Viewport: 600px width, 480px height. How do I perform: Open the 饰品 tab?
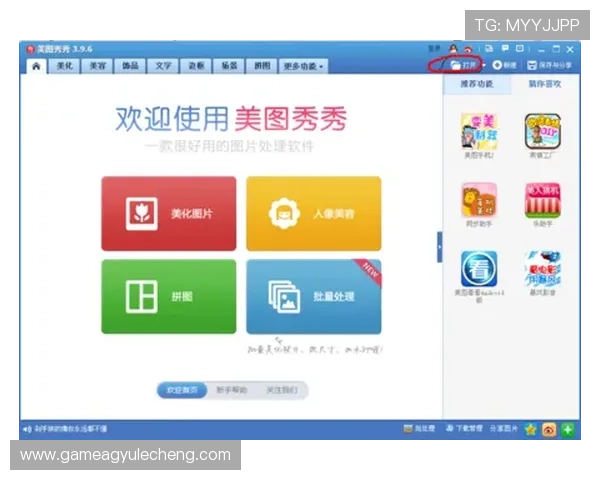pyautogui.click(x=130, y=66)
